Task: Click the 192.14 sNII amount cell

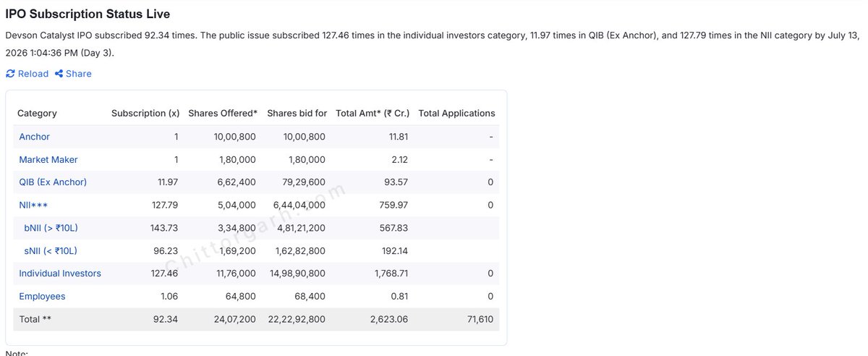Action: [x=395, y=251]
